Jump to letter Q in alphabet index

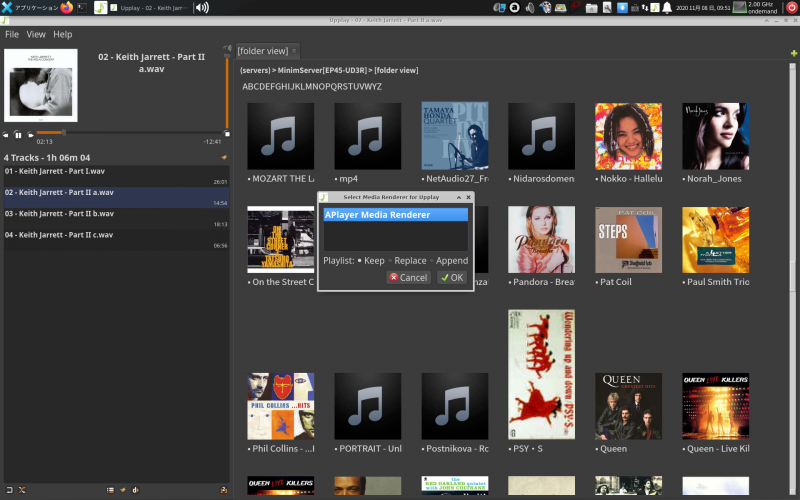(x=337, y=87)
